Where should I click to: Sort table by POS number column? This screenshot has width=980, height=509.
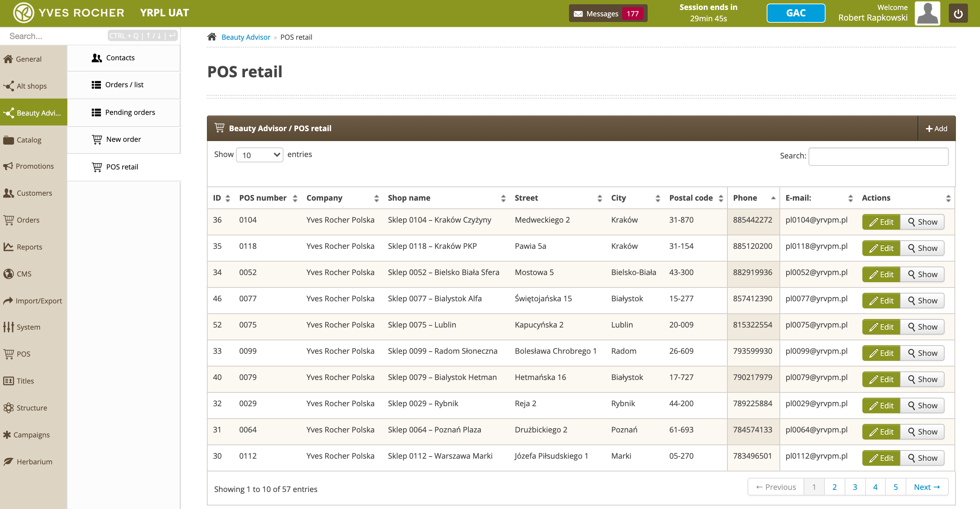[x=268, y=198]
